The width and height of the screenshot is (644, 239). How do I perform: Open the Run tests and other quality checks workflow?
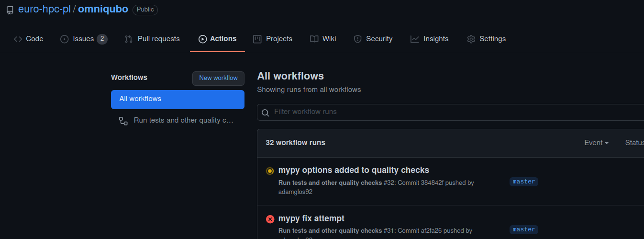coord(178,120)
